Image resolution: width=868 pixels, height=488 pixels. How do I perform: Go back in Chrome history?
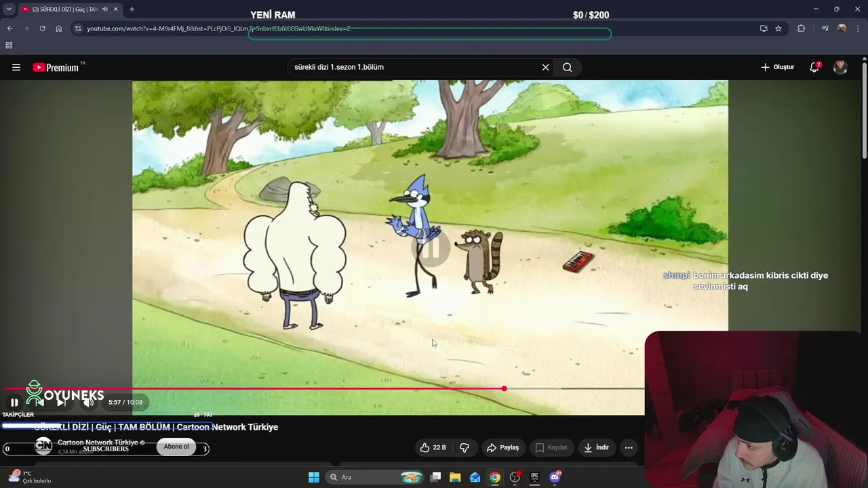pyautogui.click(x=9, y=28)
